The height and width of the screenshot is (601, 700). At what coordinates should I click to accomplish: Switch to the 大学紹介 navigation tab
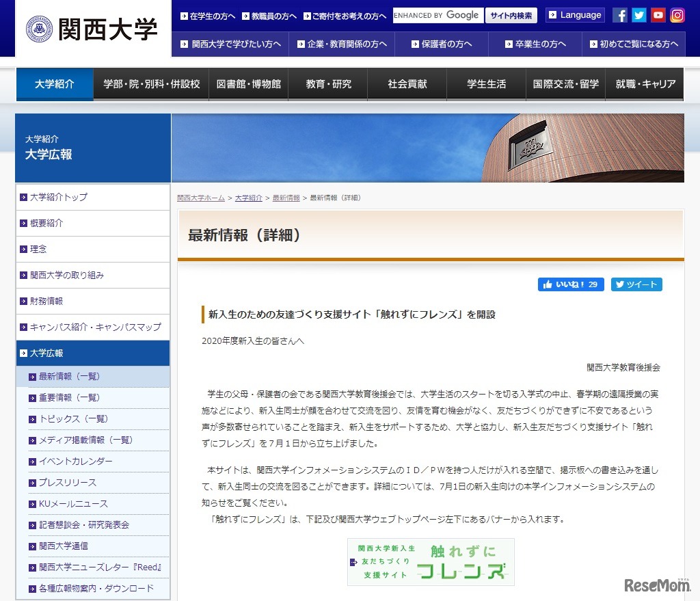pyautogui.click(x=54, y=83)
